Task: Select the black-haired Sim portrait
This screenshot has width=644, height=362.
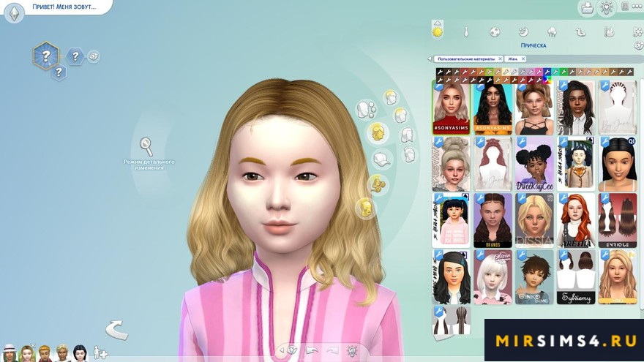Action: [80, 353]
